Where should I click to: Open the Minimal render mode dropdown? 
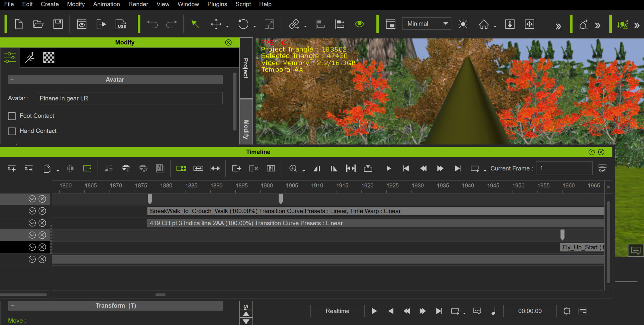427,24
